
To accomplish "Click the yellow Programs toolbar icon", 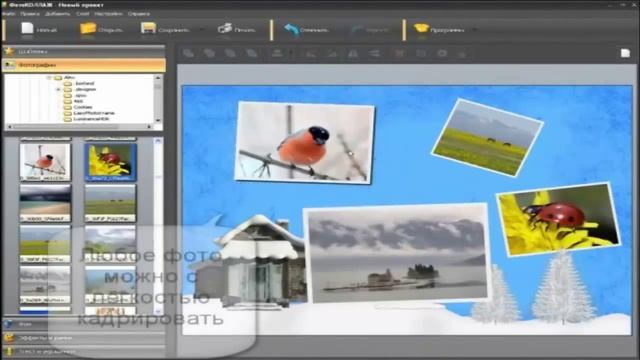I will point(421,29).
